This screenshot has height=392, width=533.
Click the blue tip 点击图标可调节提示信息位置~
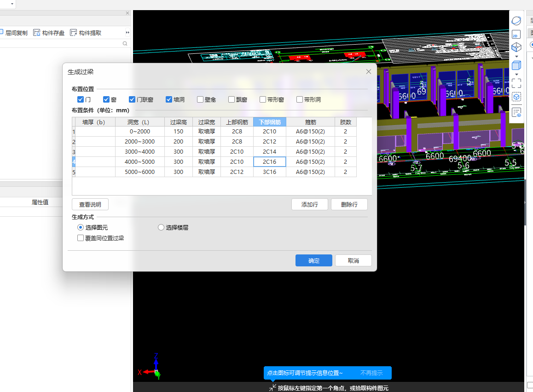(x=305, y=373)
